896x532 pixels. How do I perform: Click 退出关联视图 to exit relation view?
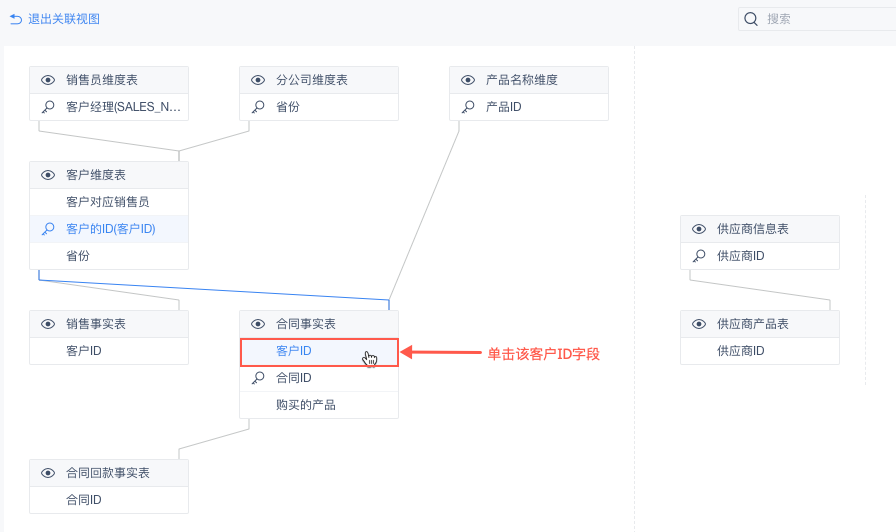[64, 19]
